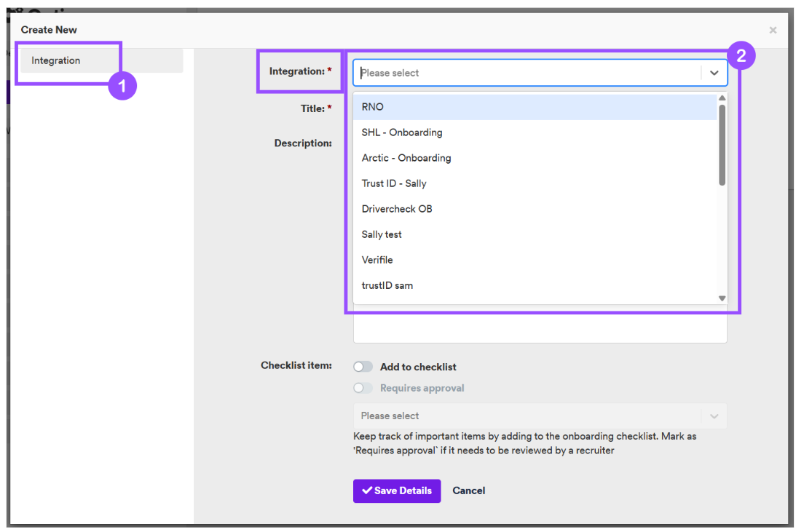The image size is (796, 532).
Task: Click the Save Details button
Action: [397, 491]
